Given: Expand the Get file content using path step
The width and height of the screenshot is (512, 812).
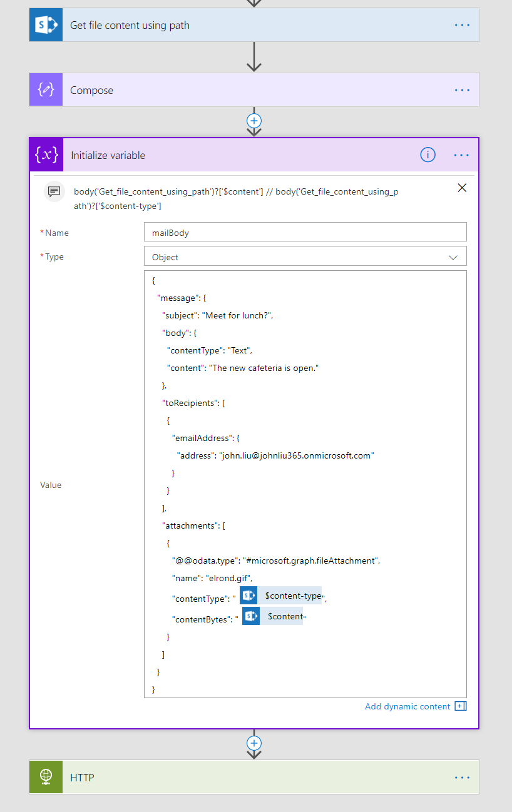Looking at the screenshot, I should tap(250, 25).
